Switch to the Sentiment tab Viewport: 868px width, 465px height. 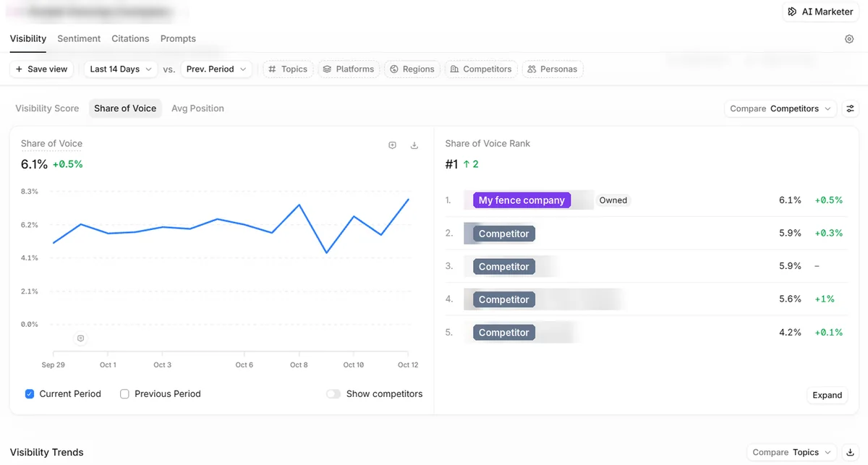pyautogui.click(x=79, y=39)
